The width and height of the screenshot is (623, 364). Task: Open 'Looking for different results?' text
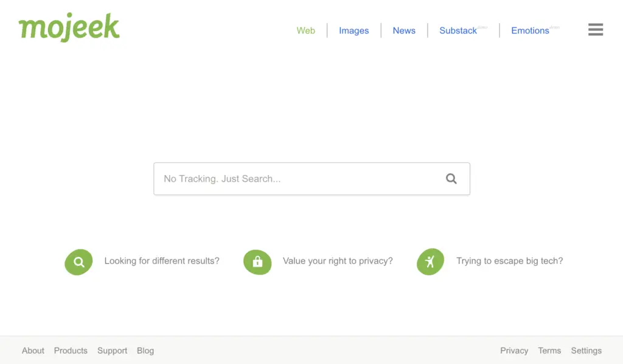pyautogui.click(x=162, y=261)
